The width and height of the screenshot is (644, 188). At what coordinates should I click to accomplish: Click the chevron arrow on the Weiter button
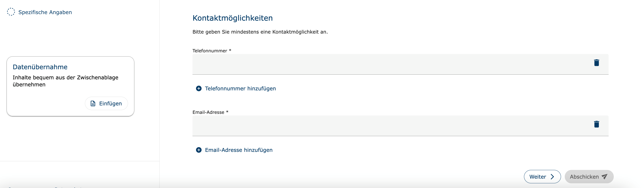tap(553, 177)
